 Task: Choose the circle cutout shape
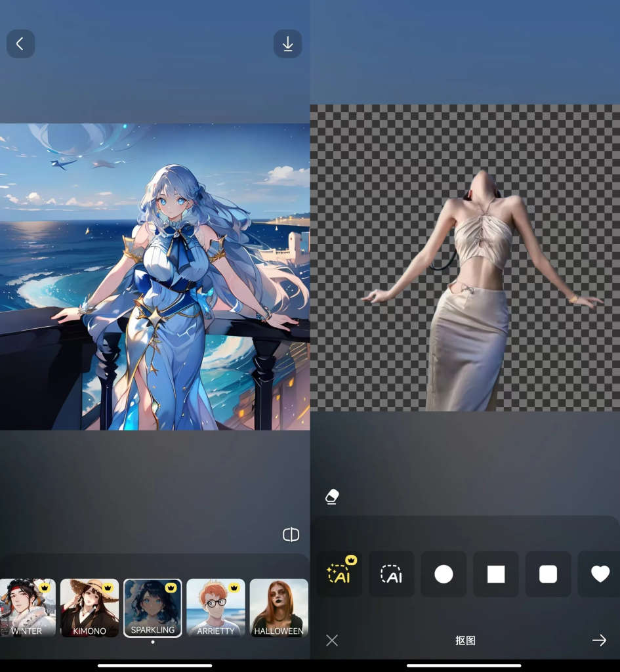(444, 574)
